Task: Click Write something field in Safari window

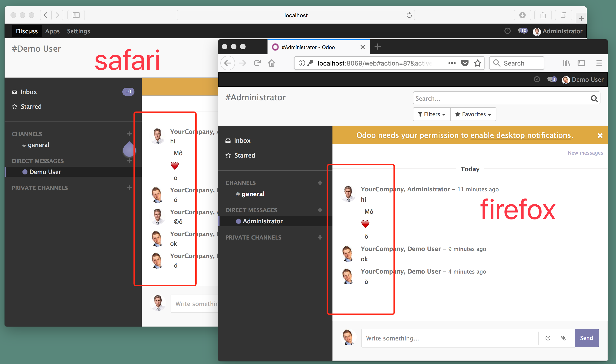Action: 195,304
